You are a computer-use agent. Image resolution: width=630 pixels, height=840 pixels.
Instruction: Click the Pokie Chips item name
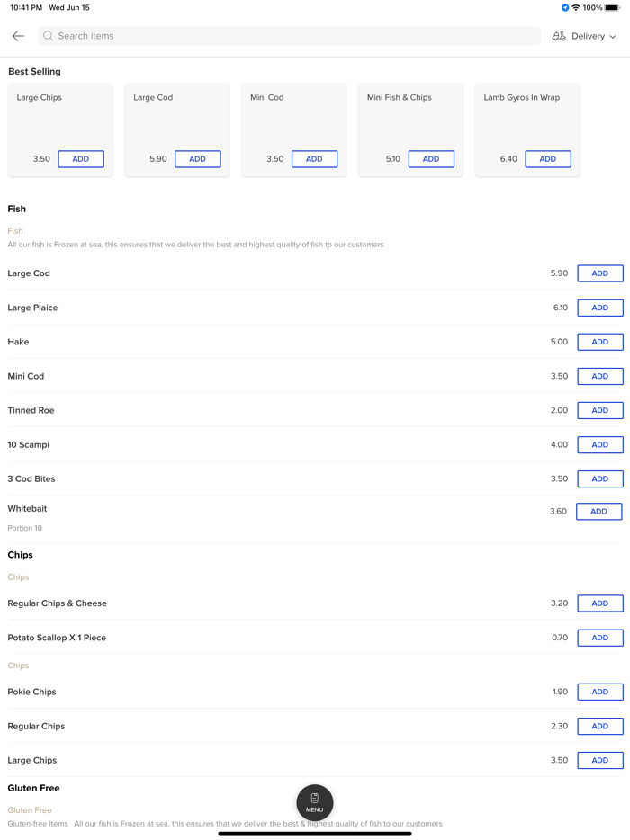31,692
